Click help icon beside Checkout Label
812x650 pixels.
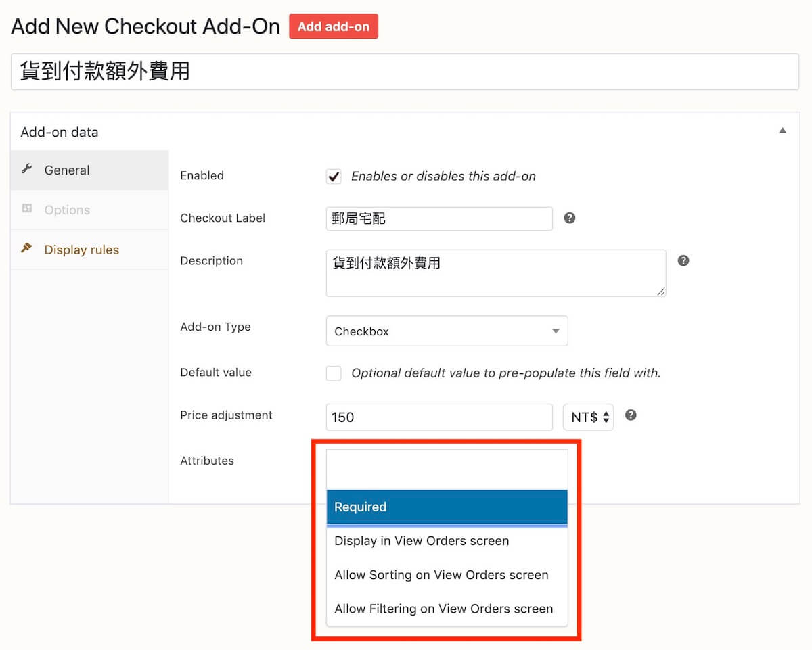tap(570, 218)
